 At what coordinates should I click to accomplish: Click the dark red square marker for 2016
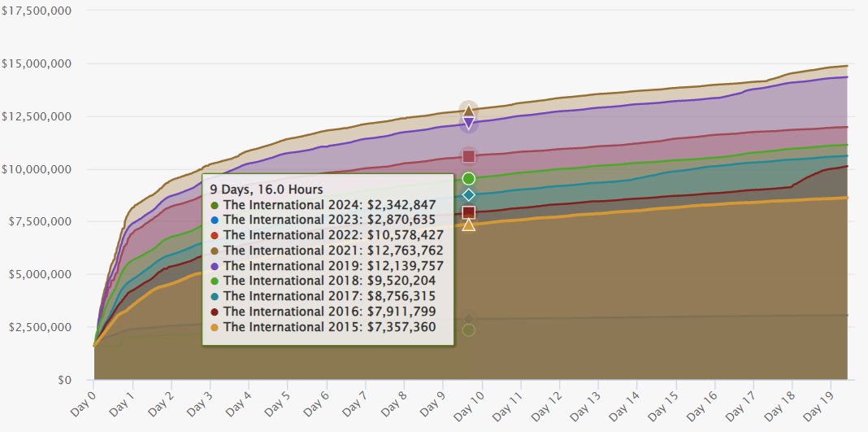(x=468, y=212)
